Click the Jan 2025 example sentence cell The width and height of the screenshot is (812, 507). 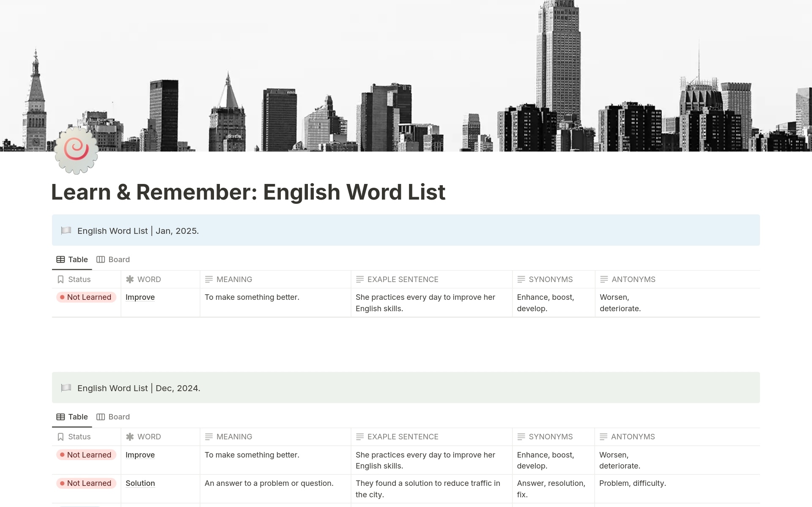click(x=431, y=303)
